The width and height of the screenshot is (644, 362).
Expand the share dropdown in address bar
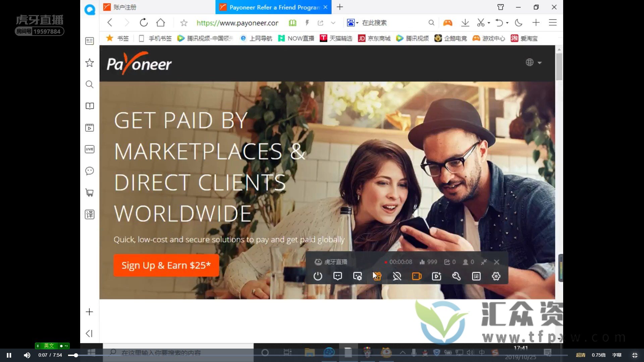coord(333,22)
